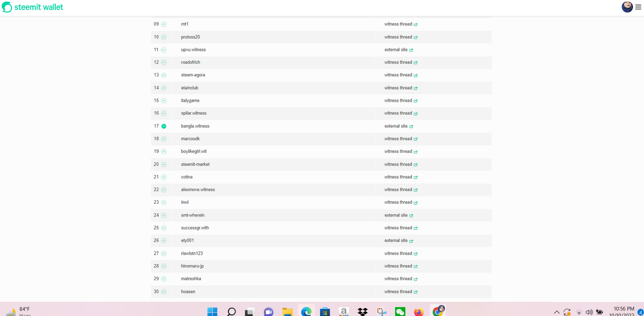Open taskbar Search
The height and width of the screenshot is (316, 644).
click(231, 311)
